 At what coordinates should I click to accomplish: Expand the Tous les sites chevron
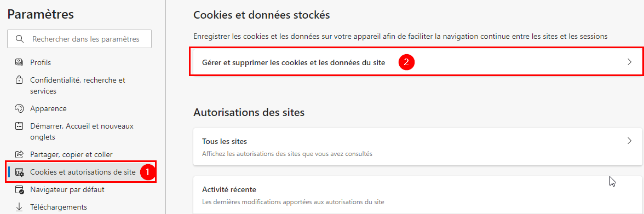point(629,141)
